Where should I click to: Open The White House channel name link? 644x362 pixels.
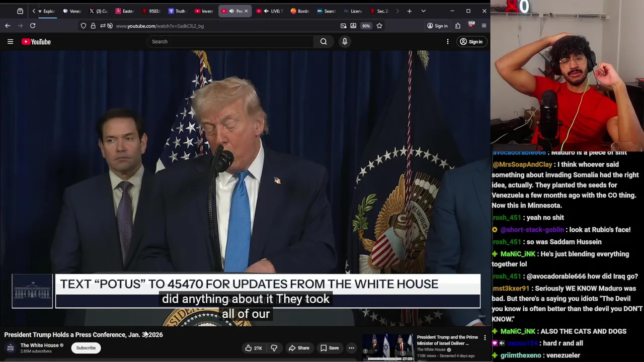coord(40,345)
